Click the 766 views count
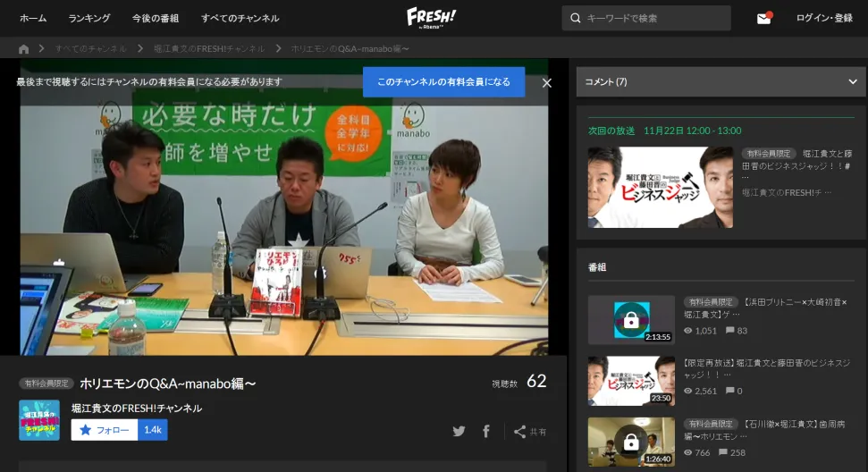 click(697, 452)
